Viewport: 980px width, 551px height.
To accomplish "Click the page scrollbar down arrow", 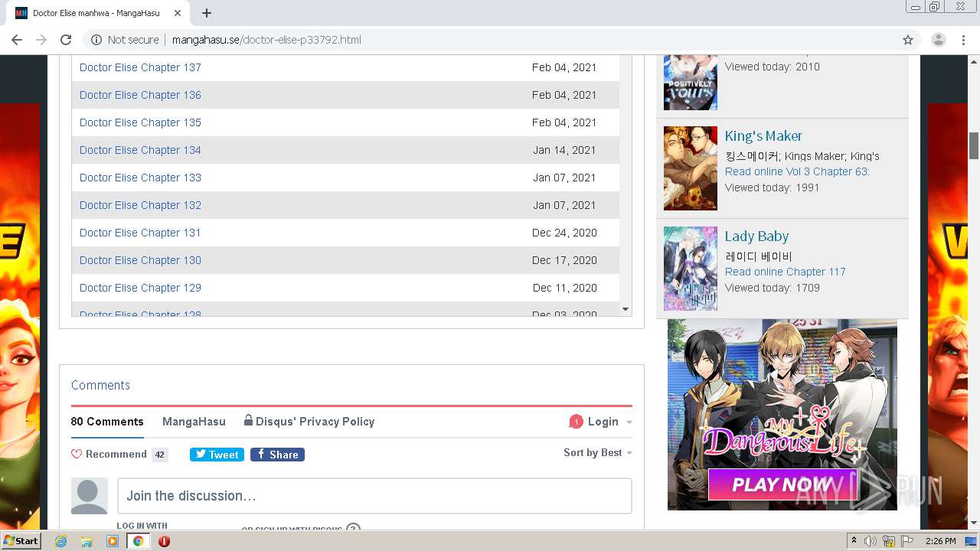I will pyautogui.click(x=974, y=523).
